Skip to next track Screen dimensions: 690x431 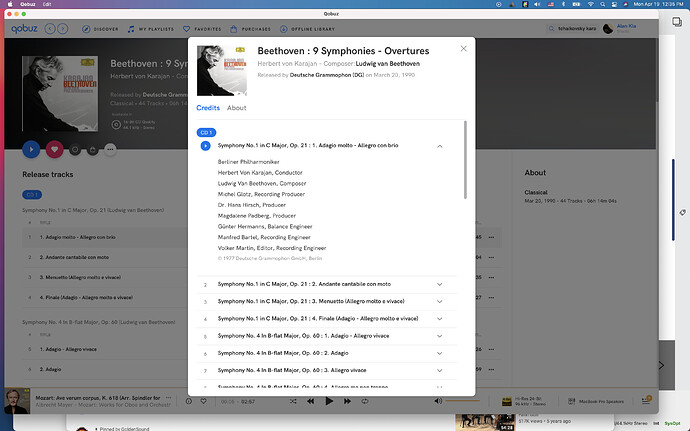pyautogui.click(x=347, y=401)
